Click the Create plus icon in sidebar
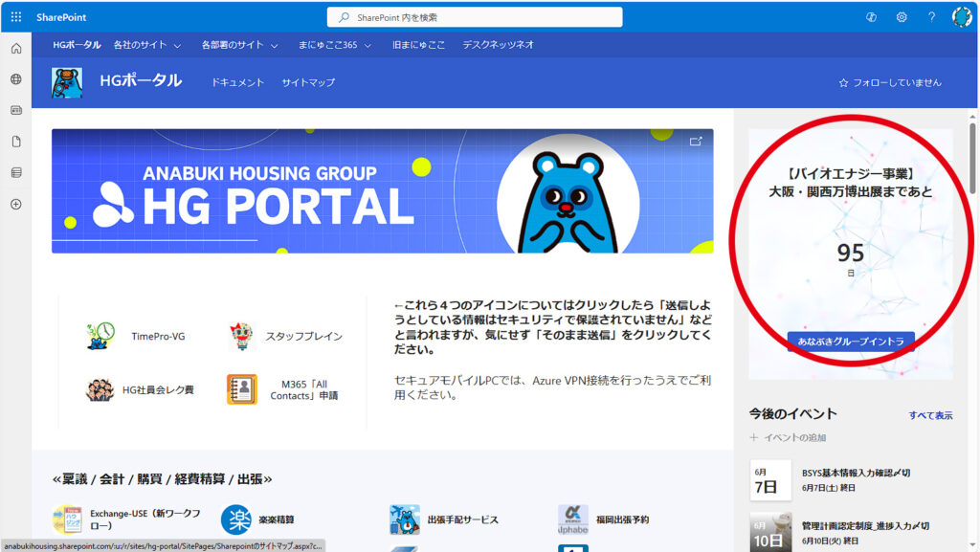The width and height of the screenshot is (980, 552). 16,204
